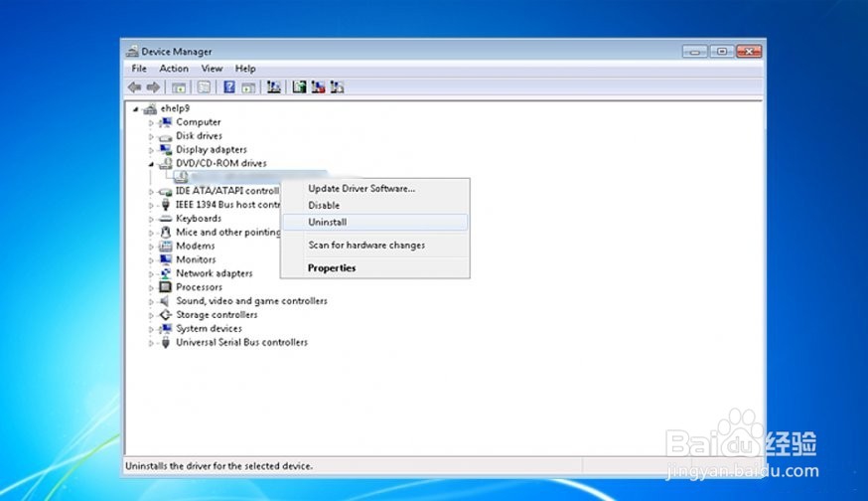Click the Storage controllers icon

click(165, 315)
